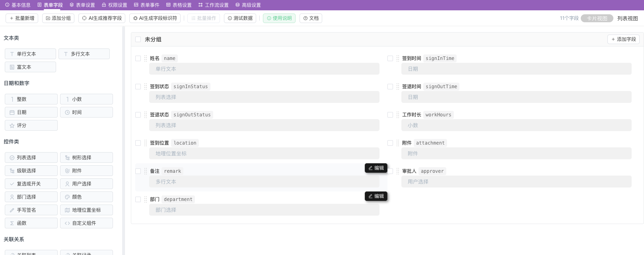This screenshot has width=644, height=255.
Task: Click the AI生成推荐字段 button
Action: coord(102,18)
